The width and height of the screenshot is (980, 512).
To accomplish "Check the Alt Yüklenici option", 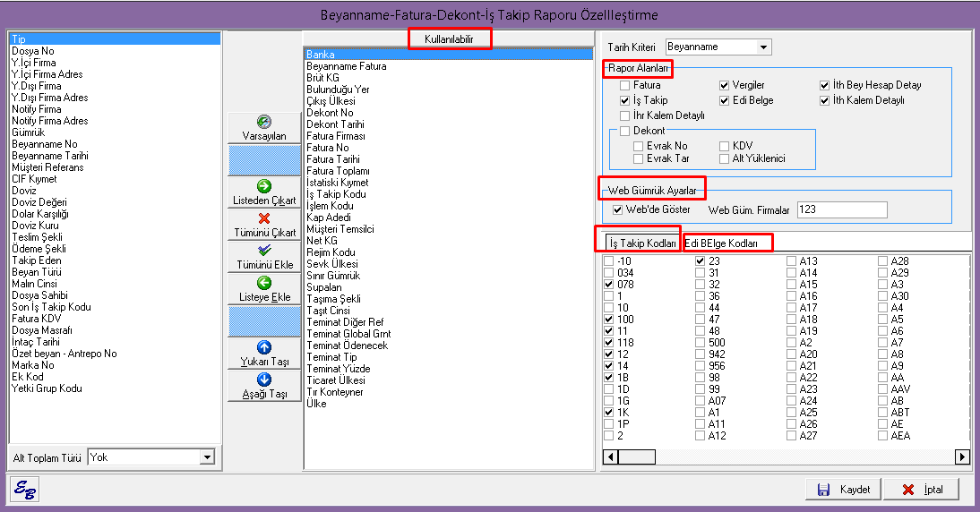I will pos(725,158).
